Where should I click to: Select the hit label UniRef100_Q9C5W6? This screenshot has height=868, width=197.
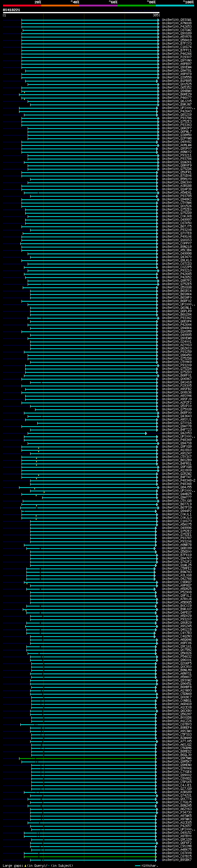[x=177, y=758]
